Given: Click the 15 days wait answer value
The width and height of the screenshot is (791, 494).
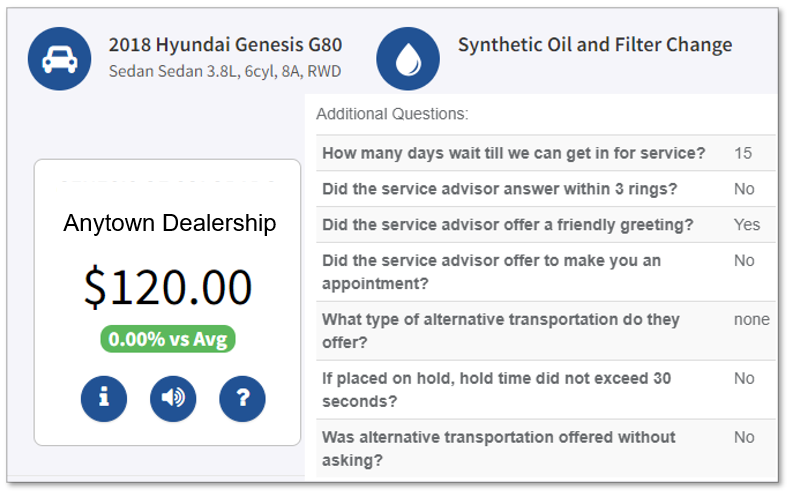Looking at the screenshot, I should (x=742, y=153).
